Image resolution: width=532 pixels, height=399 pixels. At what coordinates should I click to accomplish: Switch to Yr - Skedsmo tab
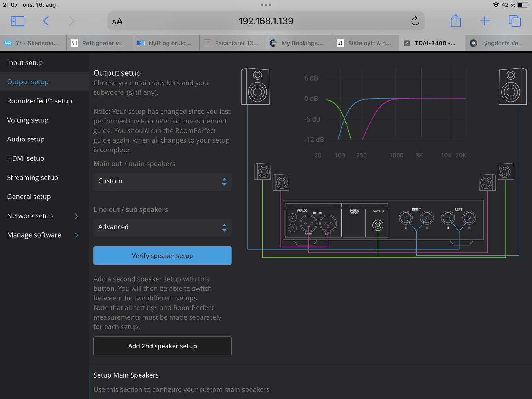[33, 43]
